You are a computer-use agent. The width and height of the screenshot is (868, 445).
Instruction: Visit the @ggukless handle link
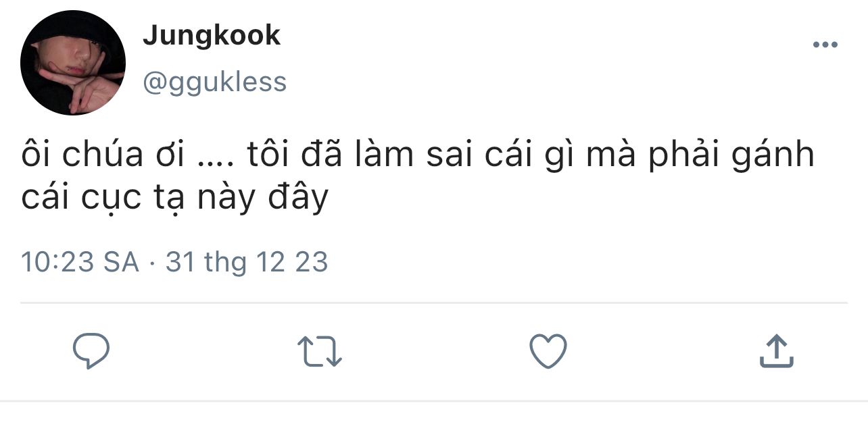[x=215, y=82]
